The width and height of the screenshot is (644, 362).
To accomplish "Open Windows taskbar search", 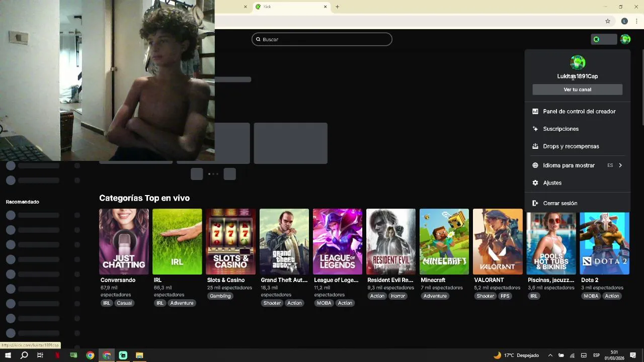I will (x=24, y=355).
